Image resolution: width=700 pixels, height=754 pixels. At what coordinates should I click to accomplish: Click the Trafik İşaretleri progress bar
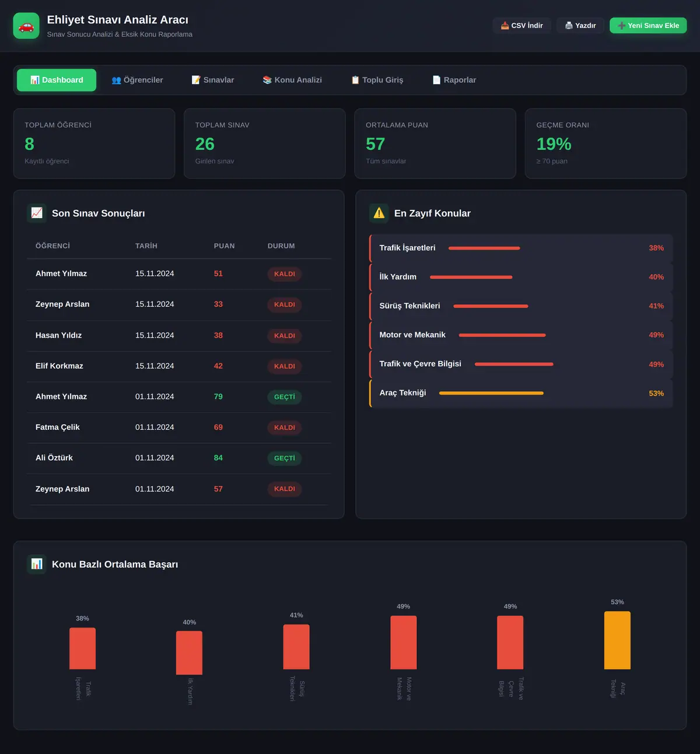click(x=484, y=248)
